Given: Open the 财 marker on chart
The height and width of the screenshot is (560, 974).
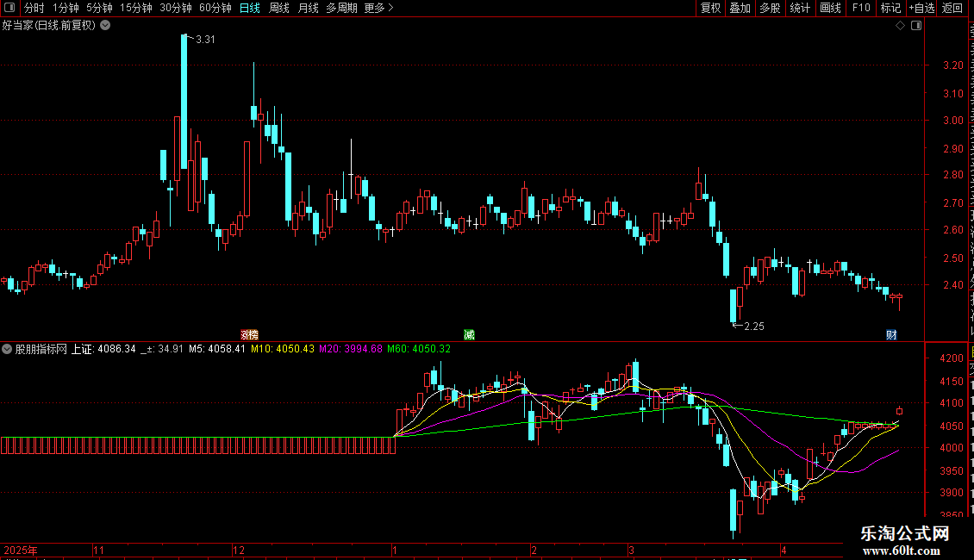Looking at the screenshot, I should [891, 334].
